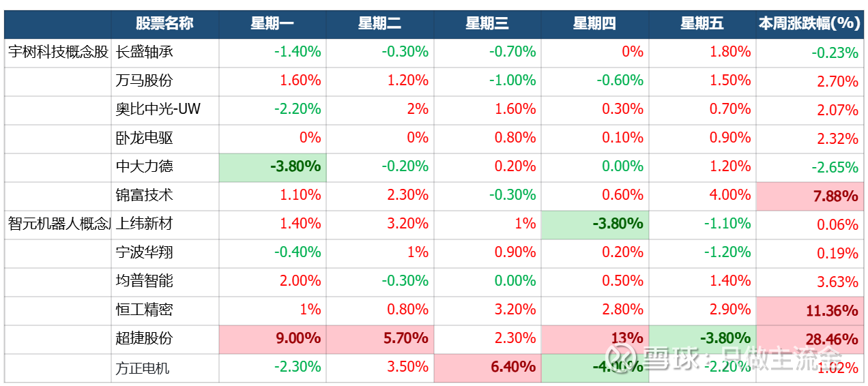Select 超捷股份's Monday 9.00% cell
The width and height of the screenshot is (868, 386).
(x=272, y=338)
